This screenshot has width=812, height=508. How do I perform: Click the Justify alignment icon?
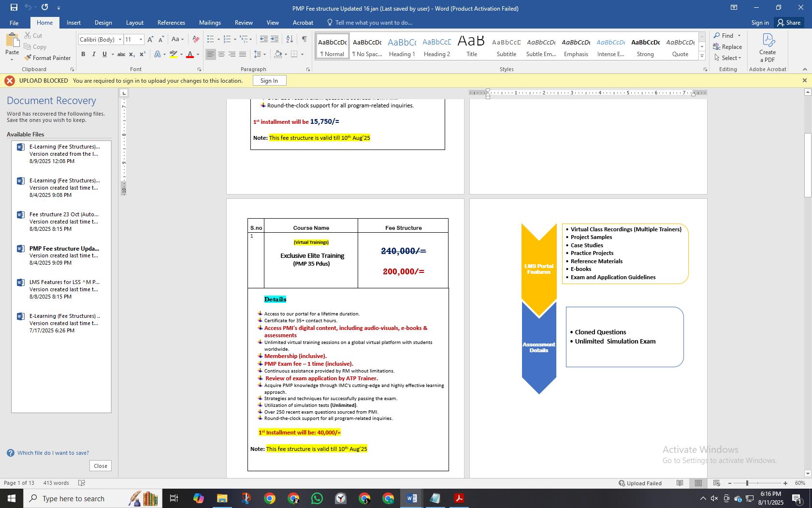[243, 55]
